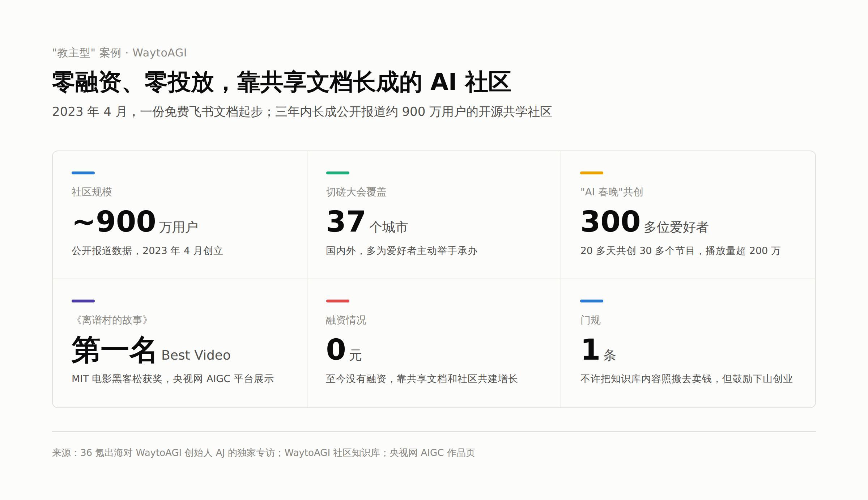Screen dimensions: 868x500
Task: Click 公开报道数据，2023 年 4 月创立 caption
Action: pos(147,250)
